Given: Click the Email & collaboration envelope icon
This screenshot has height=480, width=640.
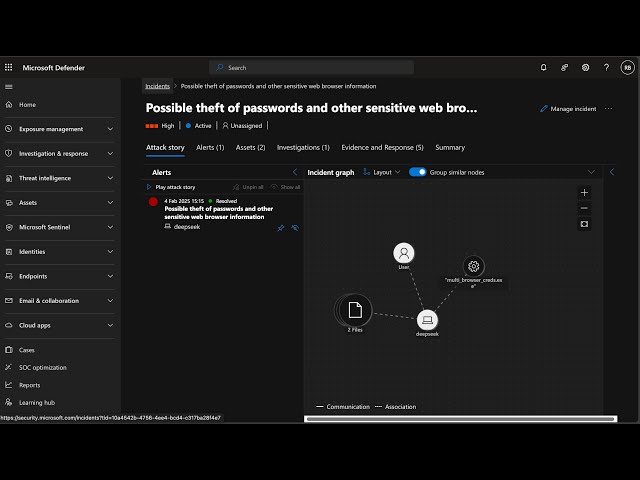Looking at the screenshot, I should [9, 300].
